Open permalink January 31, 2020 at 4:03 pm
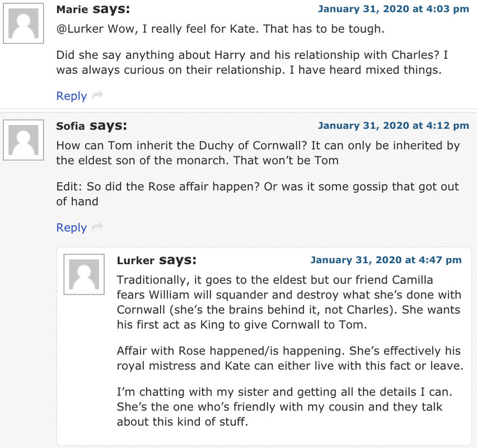The height and width of the screenshot is (448, 477). 394,9
